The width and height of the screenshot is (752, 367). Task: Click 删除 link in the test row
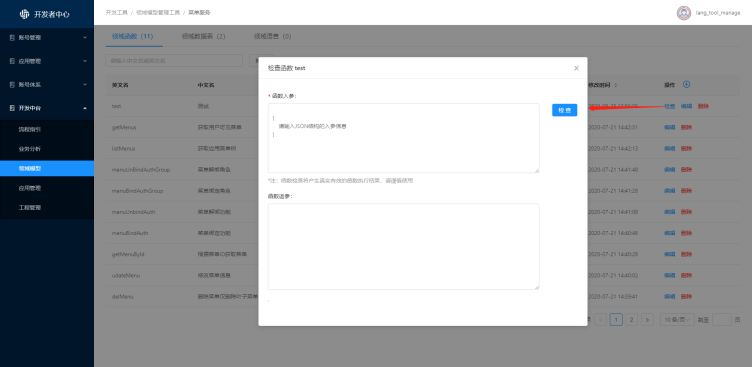(x=703, y=106)
